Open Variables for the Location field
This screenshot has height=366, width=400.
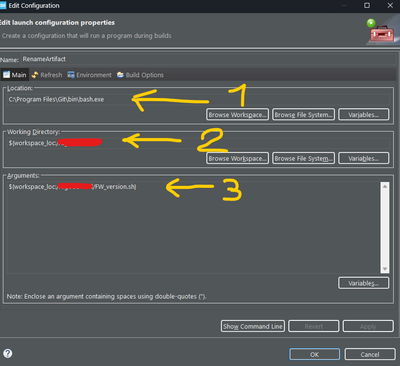pos(363,114)
